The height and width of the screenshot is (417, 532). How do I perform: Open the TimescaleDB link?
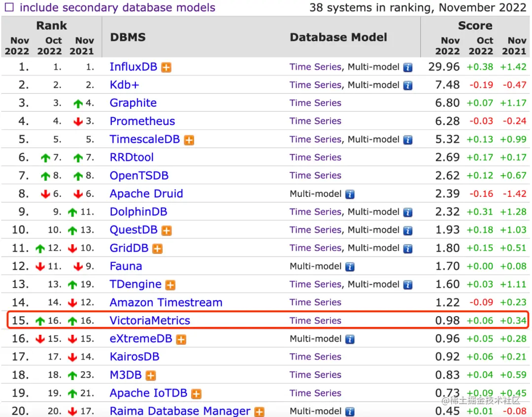[144, 139]
